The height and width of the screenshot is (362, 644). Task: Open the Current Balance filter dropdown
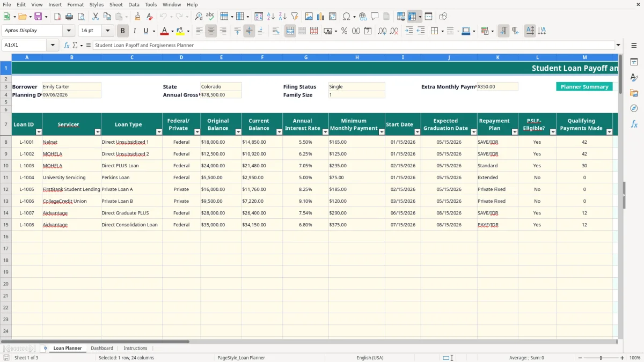(x=279, y=132)
